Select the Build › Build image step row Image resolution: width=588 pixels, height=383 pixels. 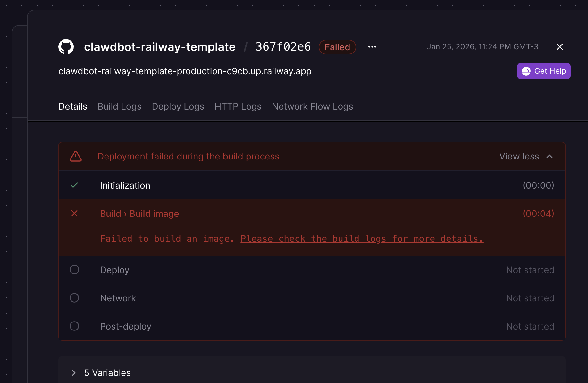pyautogui.click(x=139, y=214)
